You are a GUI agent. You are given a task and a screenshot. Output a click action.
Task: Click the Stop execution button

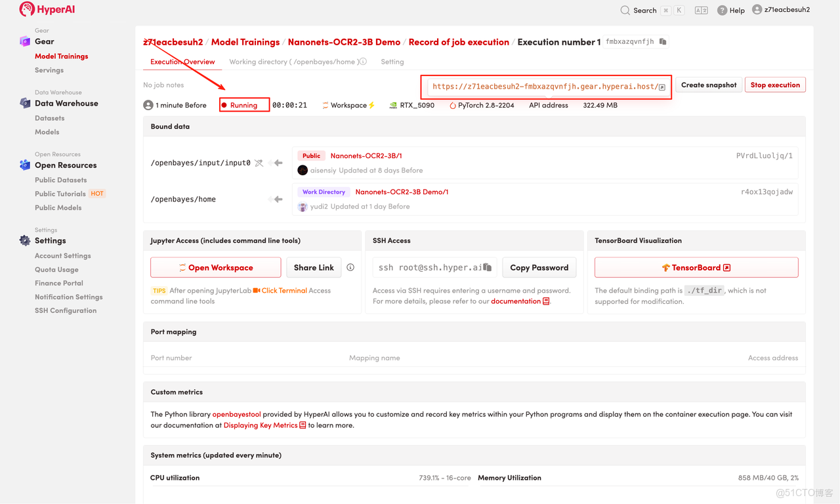(x=775, y=85)
